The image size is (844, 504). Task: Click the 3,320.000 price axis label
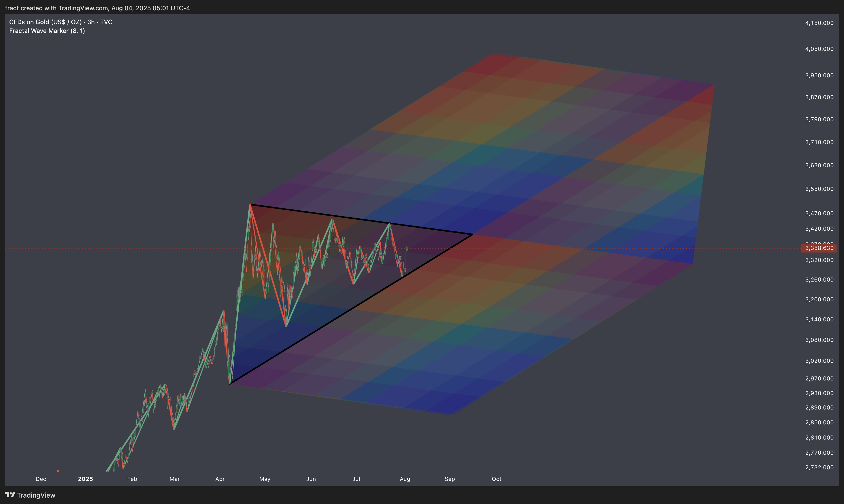click(819, 260)
